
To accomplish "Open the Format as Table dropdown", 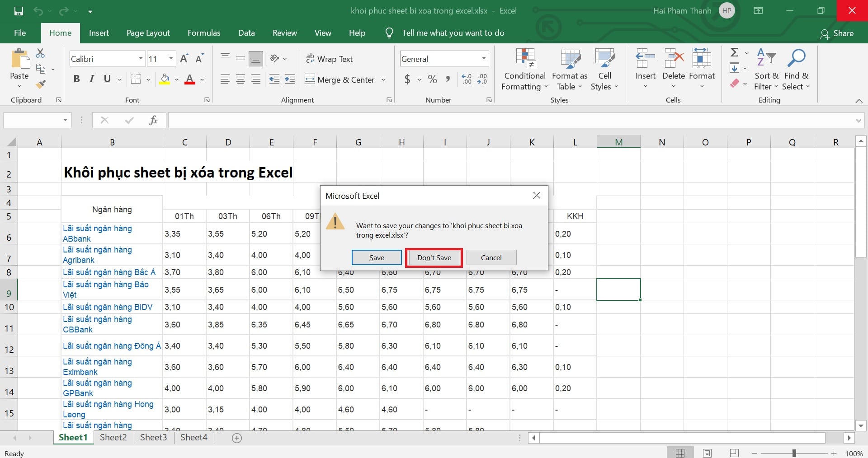I will [570, 69].
